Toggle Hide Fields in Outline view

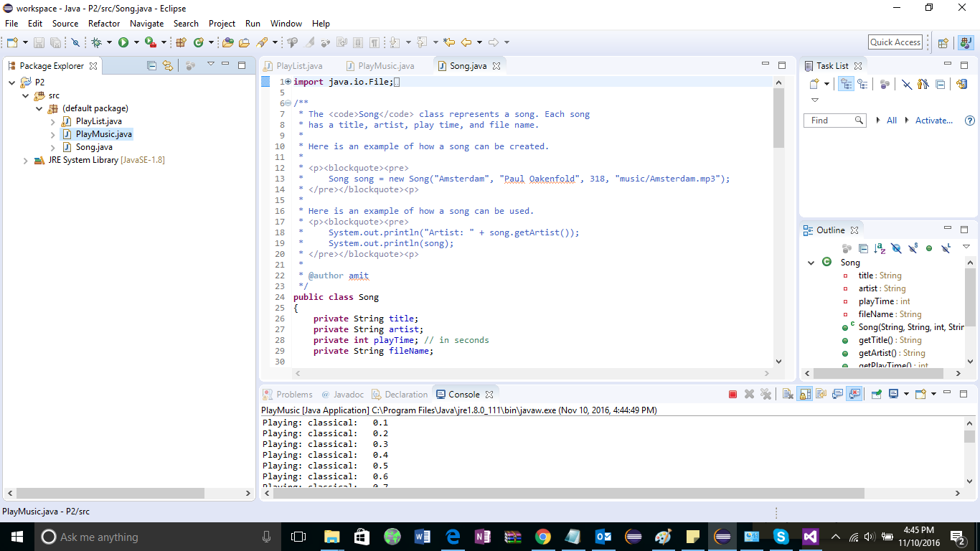(896, 248)
